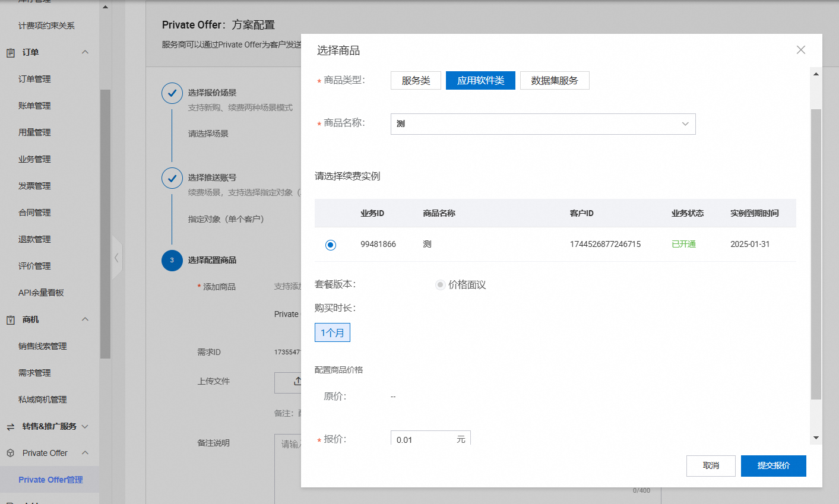Open 账单管理 in the sidebar
The height and width of the screenshot is (504, 839).
click(34, 106)
